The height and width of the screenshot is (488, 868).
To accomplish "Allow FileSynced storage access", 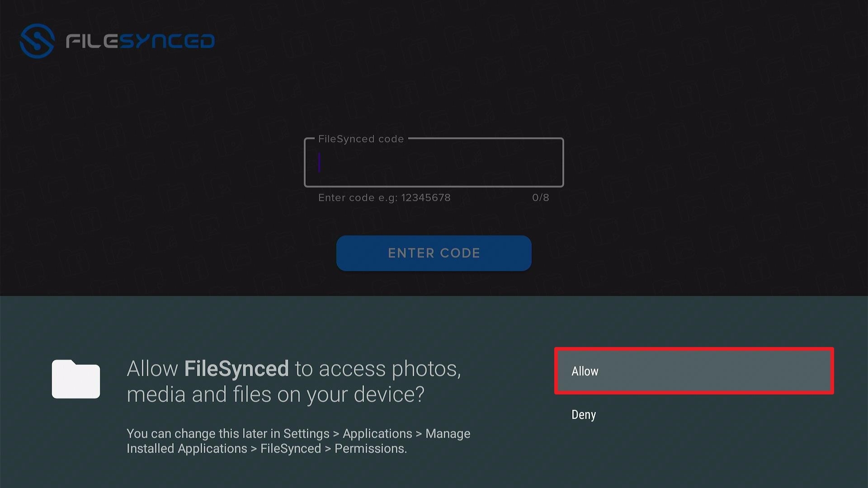I will [694, 371].
